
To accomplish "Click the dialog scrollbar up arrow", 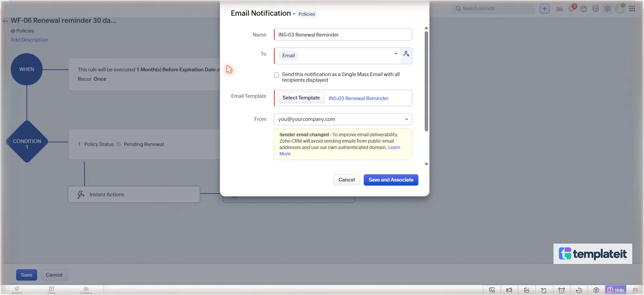I will (x=426, y=28).
